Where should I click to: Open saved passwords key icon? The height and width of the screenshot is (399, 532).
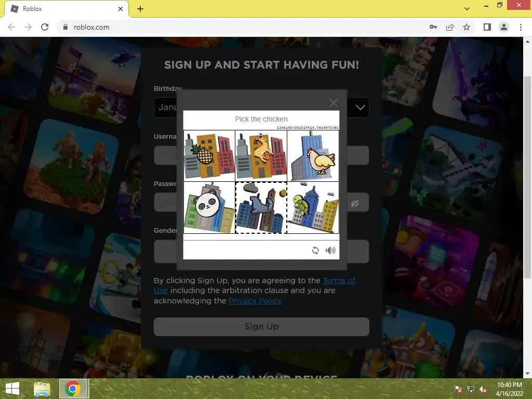[x=433, y=27]
